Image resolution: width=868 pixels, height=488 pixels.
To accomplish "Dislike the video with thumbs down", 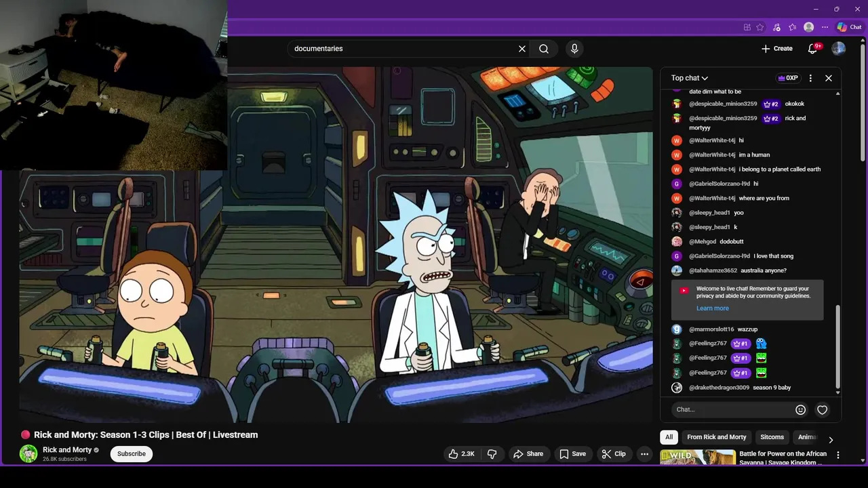I will pos(492,454).
